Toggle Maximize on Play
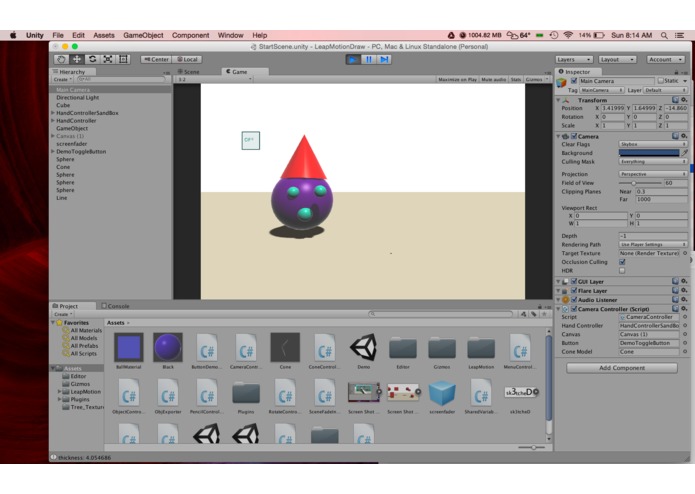695x494 pixels. click(x=457, y=79)
